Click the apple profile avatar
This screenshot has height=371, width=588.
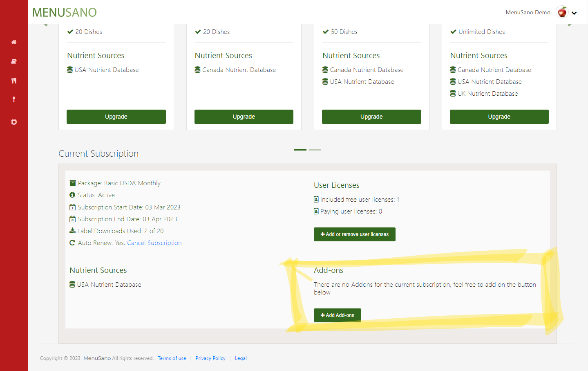[562, 12]
